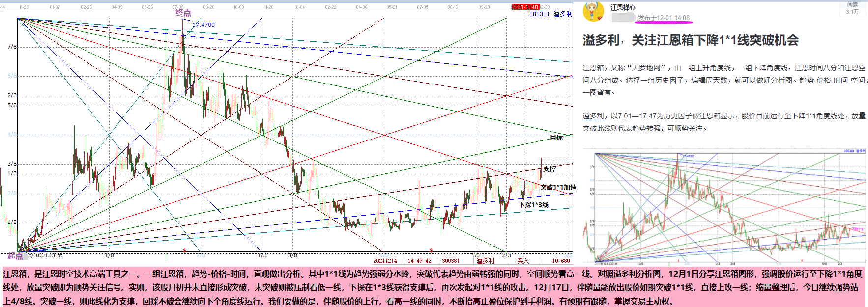This screenshot has height=307, width=868.
Task: Click the 目标 target annotation on chart
Action: (x=556, y=138)
